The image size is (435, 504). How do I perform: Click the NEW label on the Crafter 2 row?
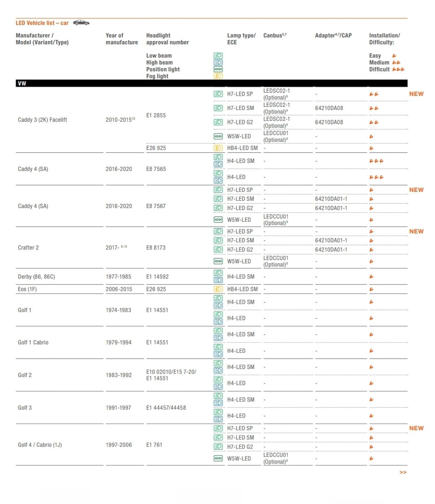[x=416, y=231]
